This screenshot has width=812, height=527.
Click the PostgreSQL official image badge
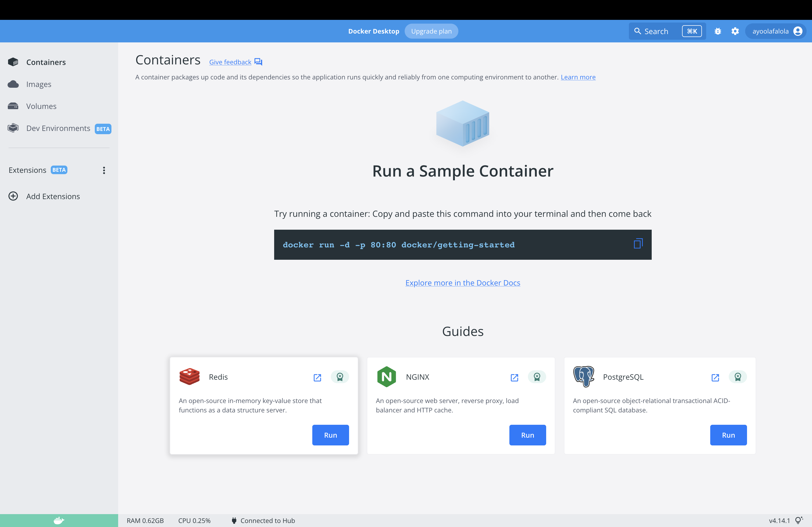pos(738,377)
